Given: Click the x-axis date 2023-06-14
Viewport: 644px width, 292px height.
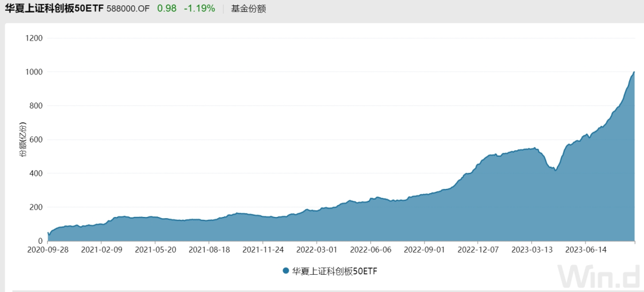Looking at the screenshot, I should [x=586, y=249].
